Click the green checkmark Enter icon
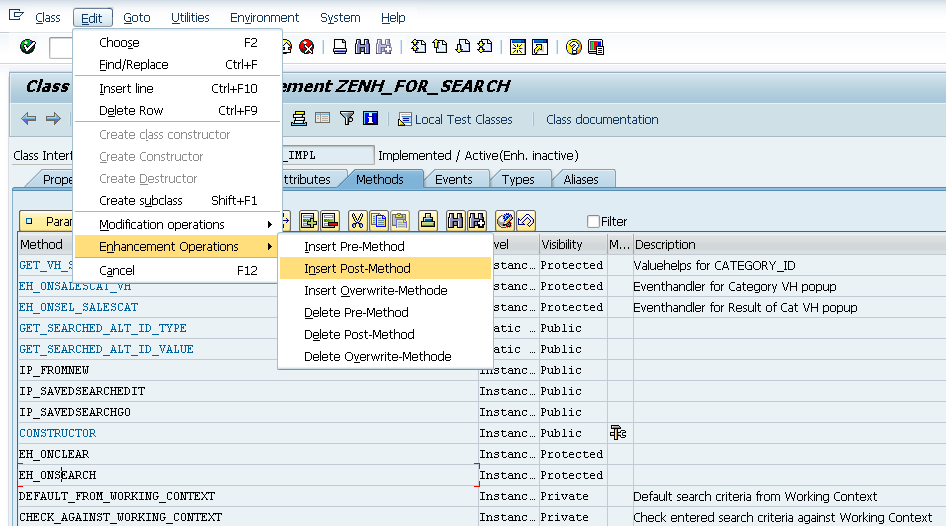946x526 pixels. (x=28, y=46)
